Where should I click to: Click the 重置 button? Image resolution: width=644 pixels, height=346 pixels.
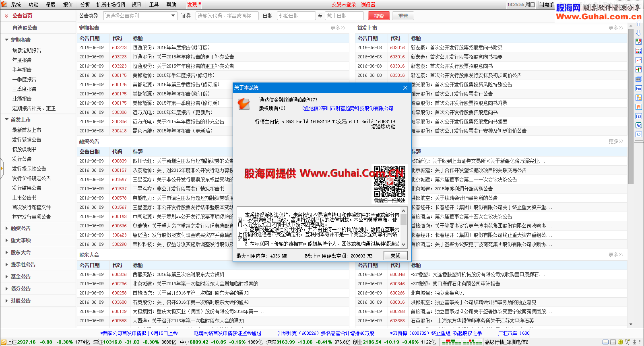[403, 16]
